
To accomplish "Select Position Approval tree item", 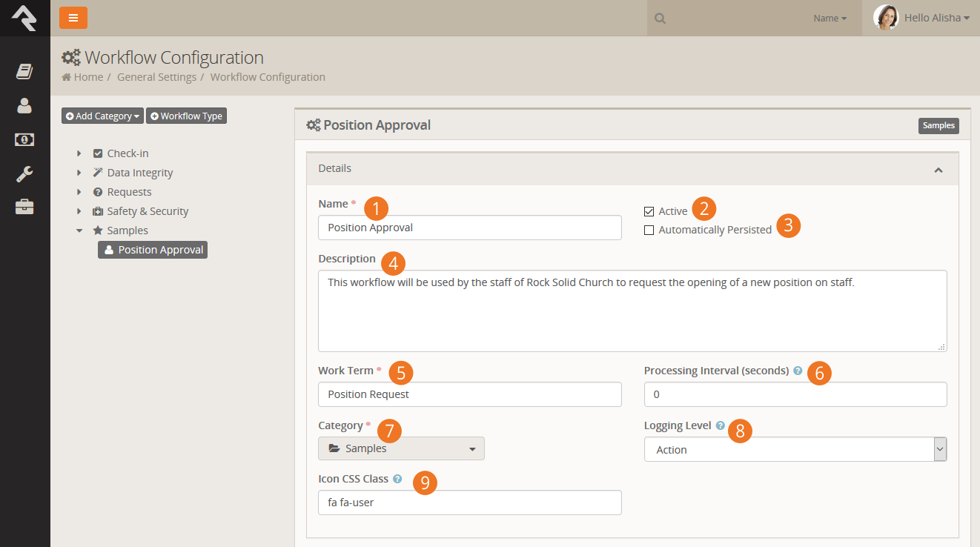I will pyautogui.click(x=153, y=250).
